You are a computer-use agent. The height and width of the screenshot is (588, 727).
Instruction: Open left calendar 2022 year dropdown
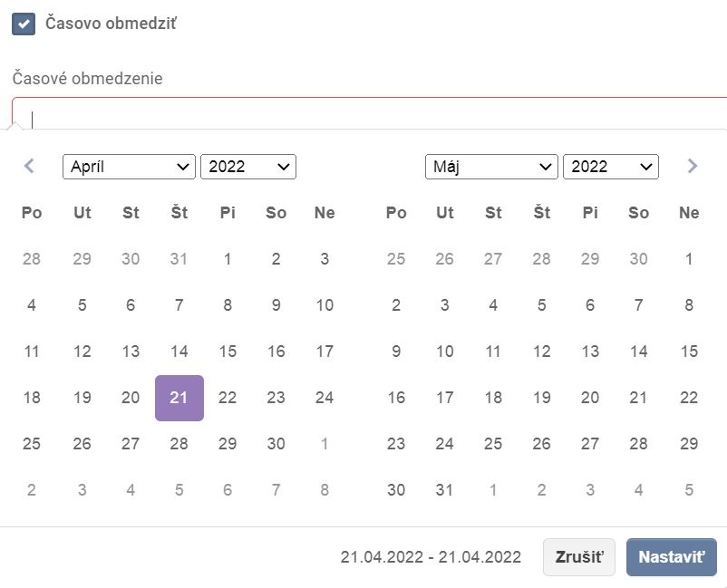tap(248, 167)
